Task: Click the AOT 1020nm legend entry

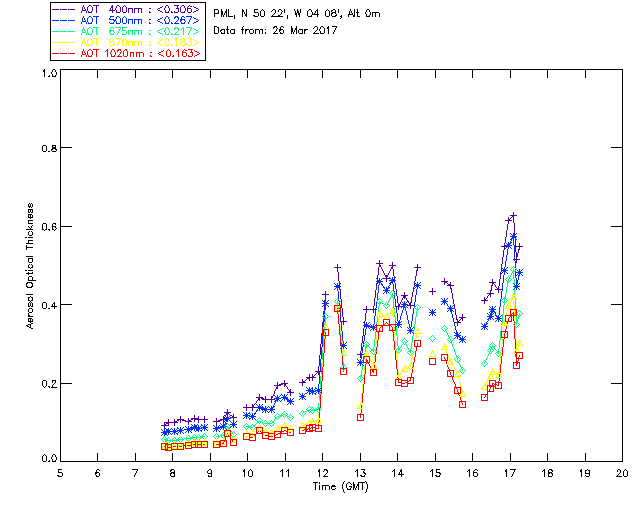Action: click(x=127, y=53)
